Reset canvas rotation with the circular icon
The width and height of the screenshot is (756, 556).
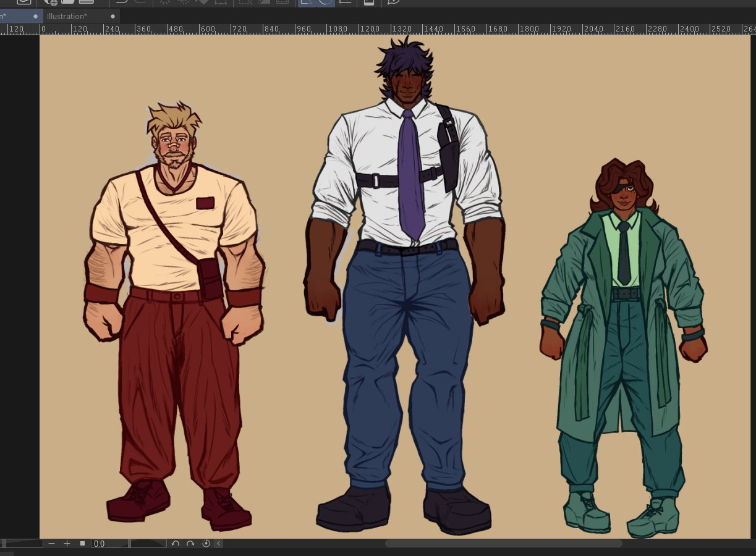coord(206,544)
